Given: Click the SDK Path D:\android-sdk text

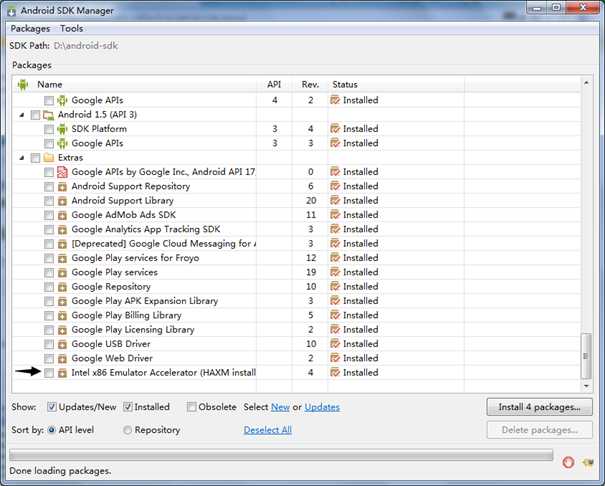Looking at the screenshot, I should [86, 46].
